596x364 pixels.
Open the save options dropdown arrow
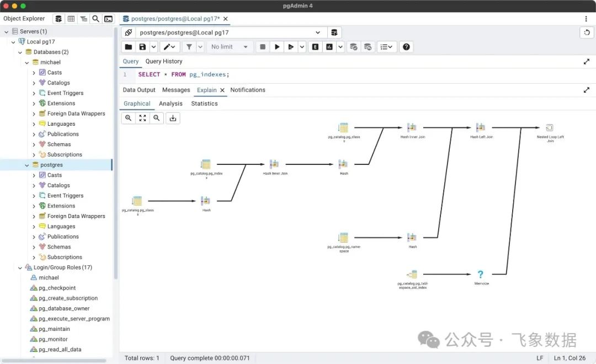153,47
